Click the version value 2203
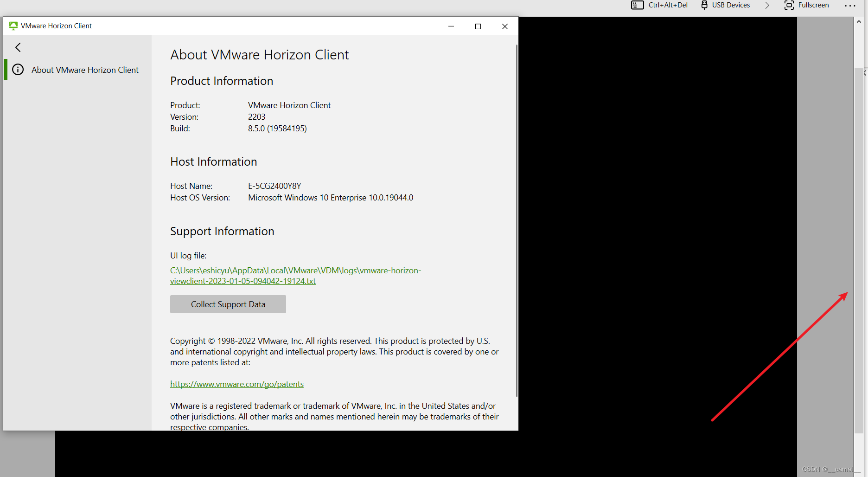 257,117
